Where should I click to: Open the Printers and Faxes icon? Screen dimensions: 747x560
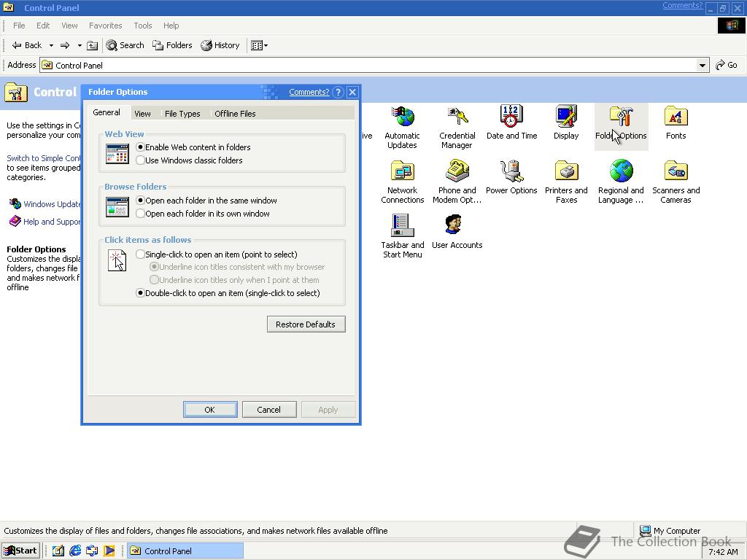[566, 182]
